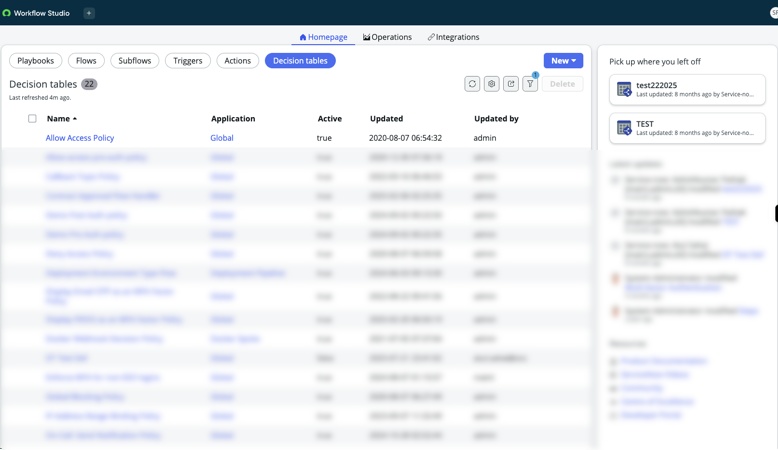
Task: Click the export list icon
Action: 511,84
